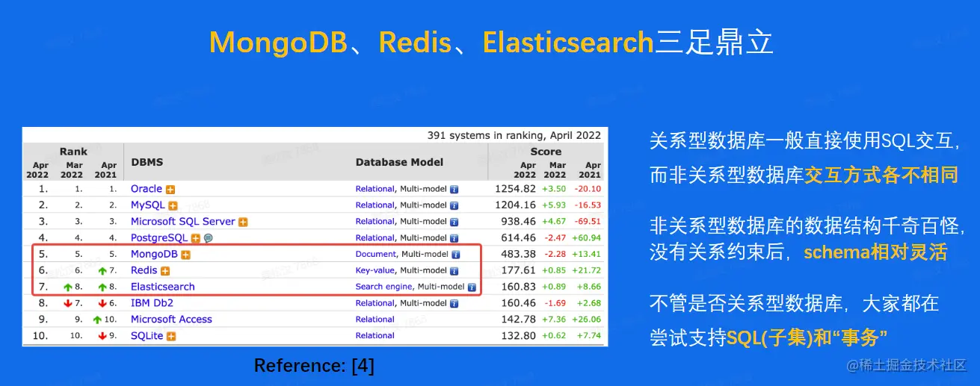Click PostgreSQL's score value 614.46

click(518, 238)
